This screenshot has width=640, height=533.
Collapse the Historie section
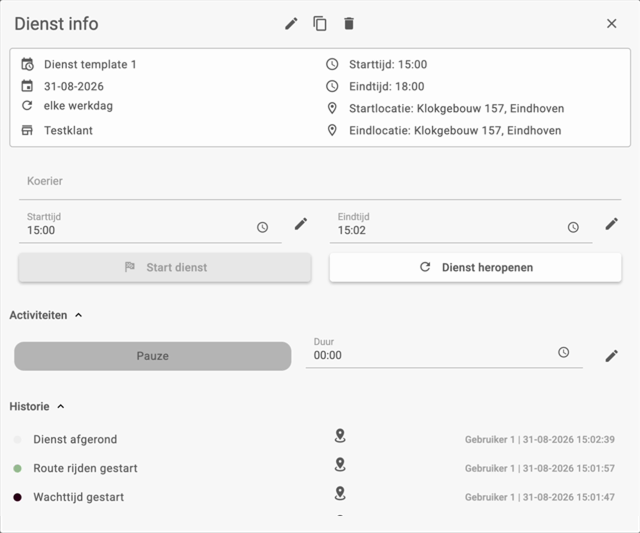61,406
